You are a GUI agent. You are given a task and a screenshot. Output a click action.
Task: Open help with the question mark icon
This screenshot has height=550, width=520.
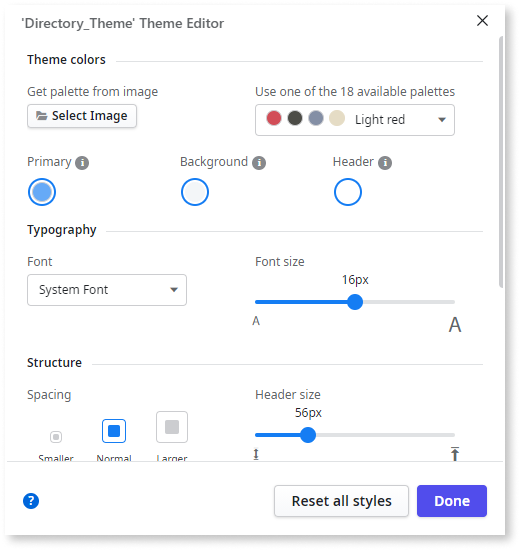pyautogui.click(x=31, y=501)
